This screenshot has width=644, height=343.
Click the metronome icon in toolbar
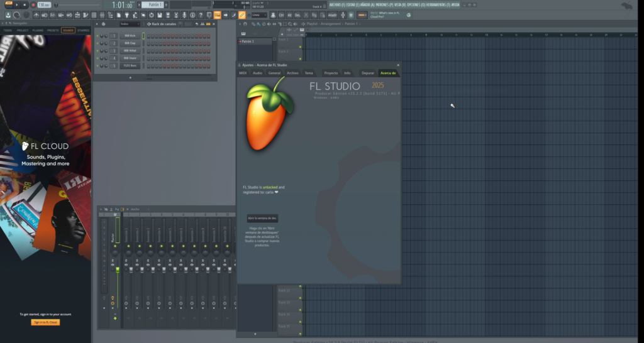(36, 15)
